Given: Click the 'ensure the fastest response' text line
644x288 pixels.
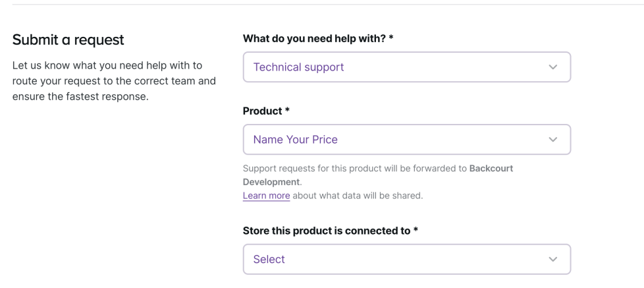Looking at the screenshot, I should [80, 97].
